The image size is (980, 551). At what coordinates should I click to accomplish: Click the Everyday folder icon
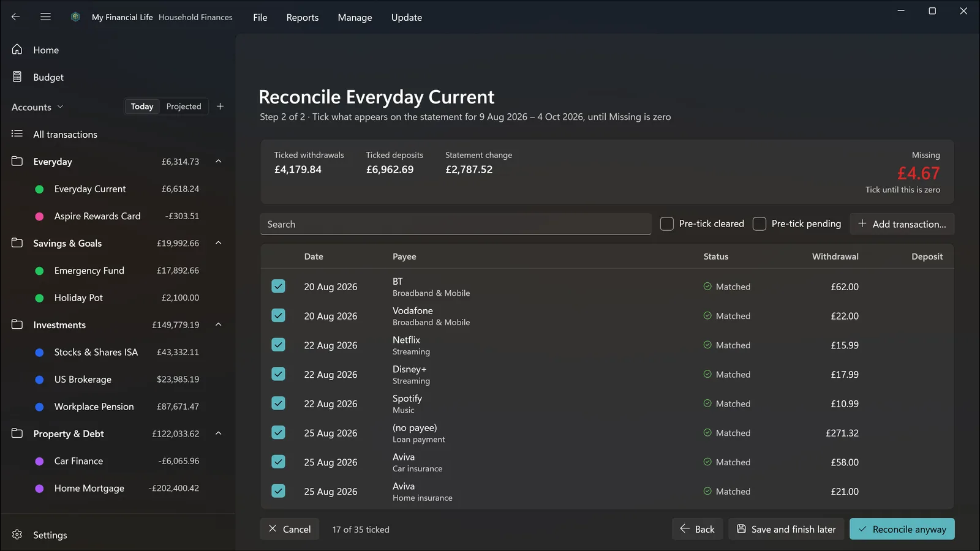pyautogui.click(x=17, y=161)
